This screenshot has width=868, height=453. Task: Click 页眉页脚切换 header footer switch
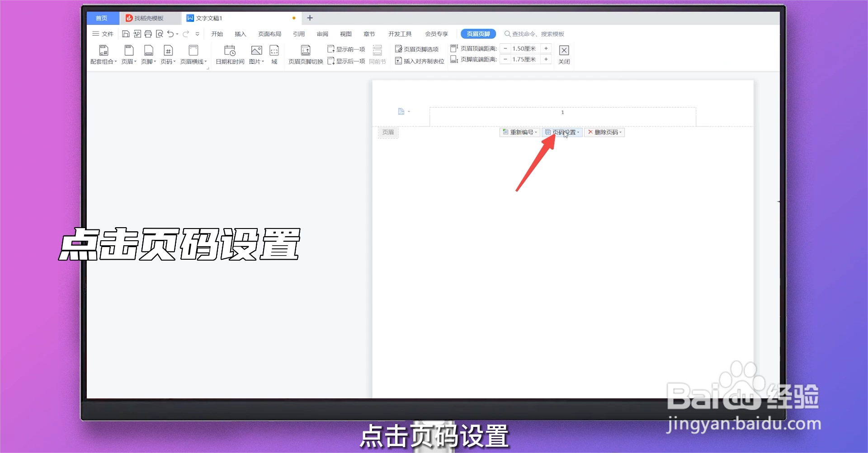306,55
